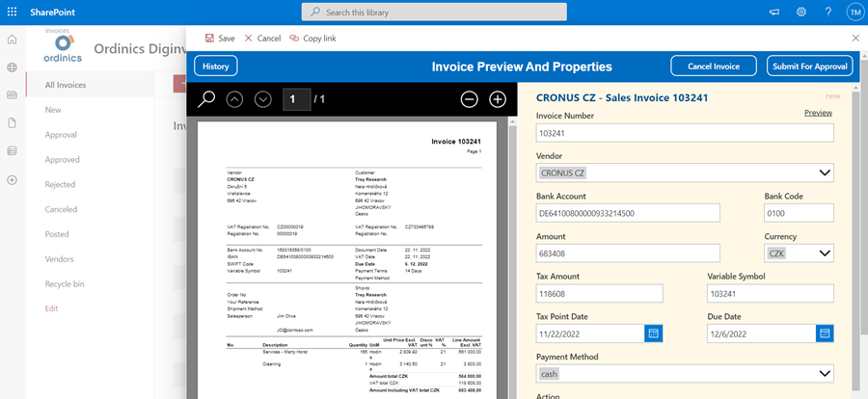The height and width of the screenshot is (399, 868).
Task: Open the settings gear icon
Action: [801, 12]
